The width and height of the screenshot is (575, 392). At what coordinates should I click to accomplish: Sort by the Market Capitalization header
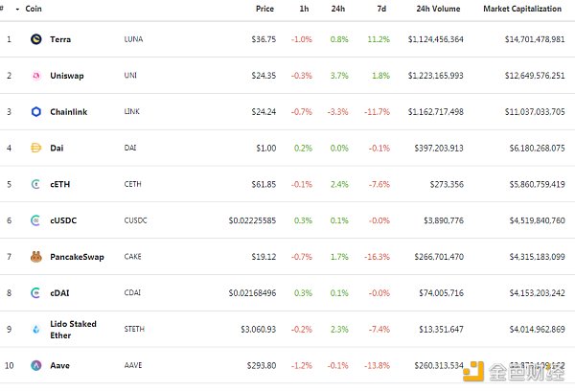tap(523, 9)
